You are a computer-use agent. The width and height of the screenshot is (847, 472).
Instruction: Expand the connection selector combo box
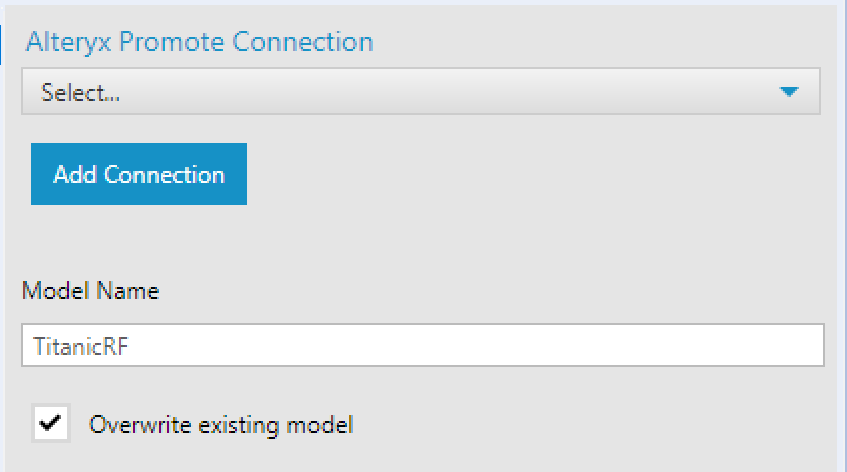[x=420, y=92]
